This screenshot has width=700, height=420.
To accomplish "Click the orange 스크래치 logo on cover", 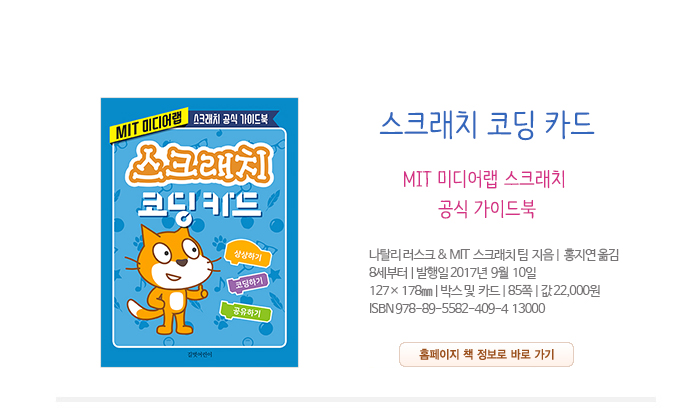I will 200,164.
